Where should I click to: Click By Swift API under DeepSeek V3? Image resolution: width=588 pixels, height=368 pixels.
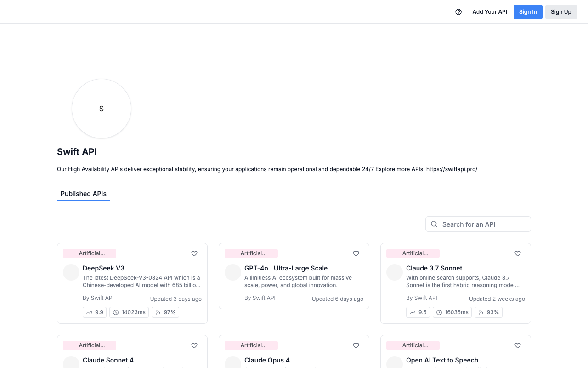(98, 298)
